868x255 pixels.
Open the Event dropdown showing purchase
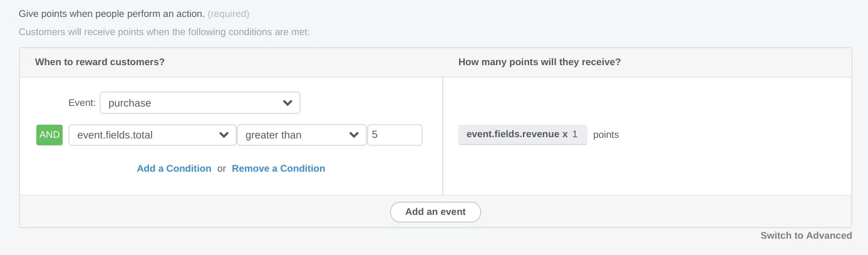click(x=200, y=103)
